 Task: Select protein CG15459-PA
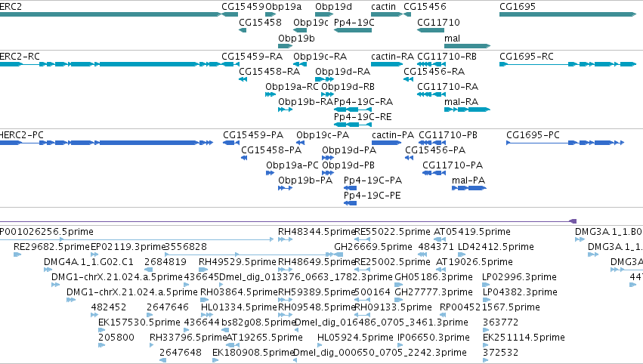pos(253,135)
